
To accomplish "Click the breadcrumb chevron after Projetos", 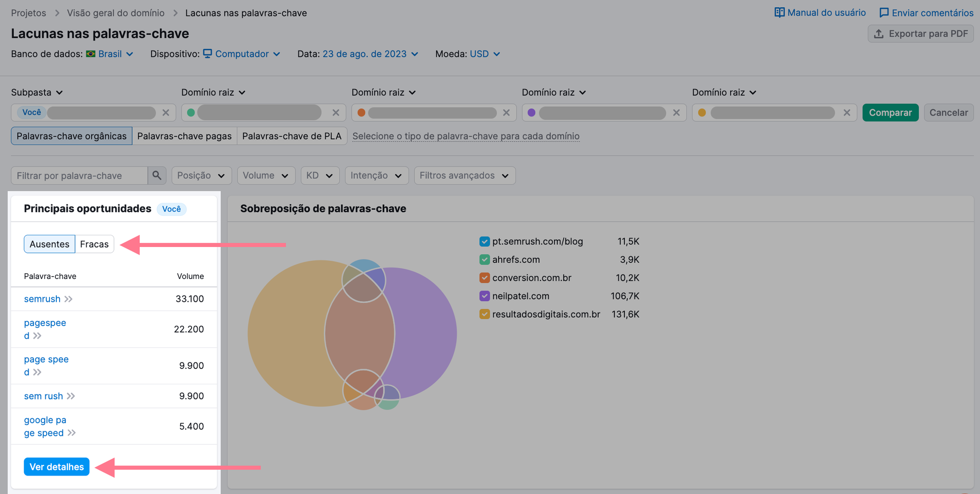I will point(57,13).
